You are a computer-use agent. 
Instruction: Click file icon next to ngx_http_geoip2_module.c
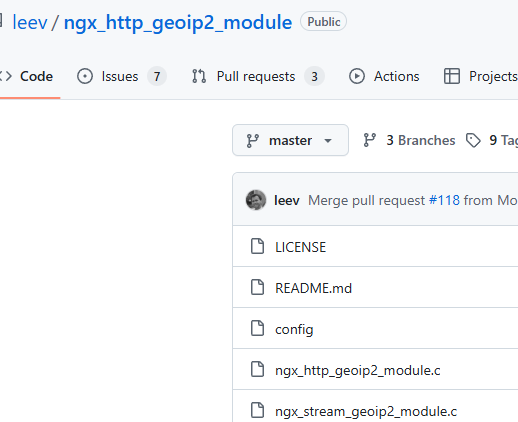(x=257, y=369)
